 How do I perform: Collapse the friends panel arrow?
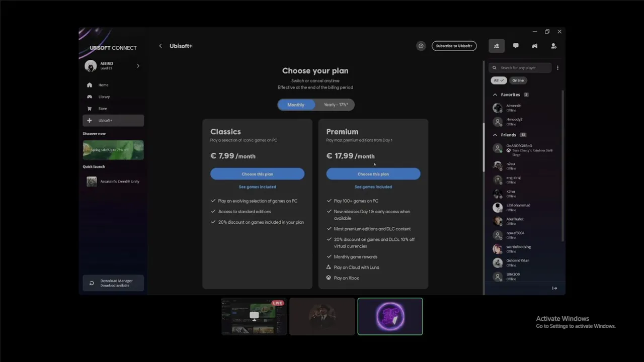554,288
